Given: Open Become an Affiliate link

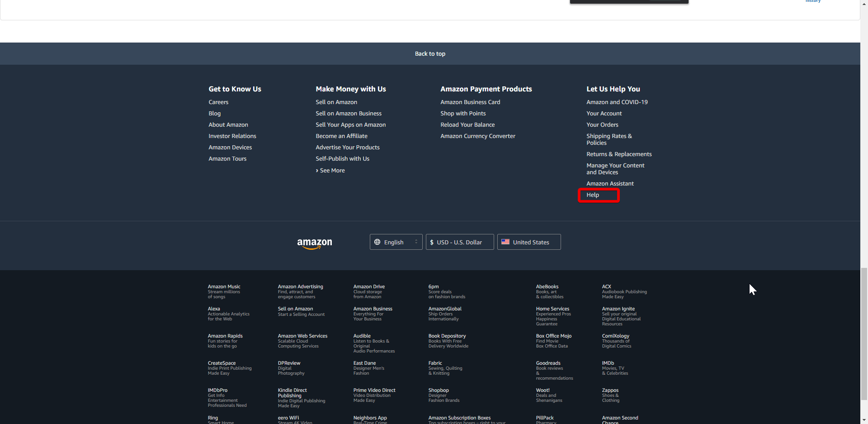Looking at the screenshot, I should click(341, 136).
